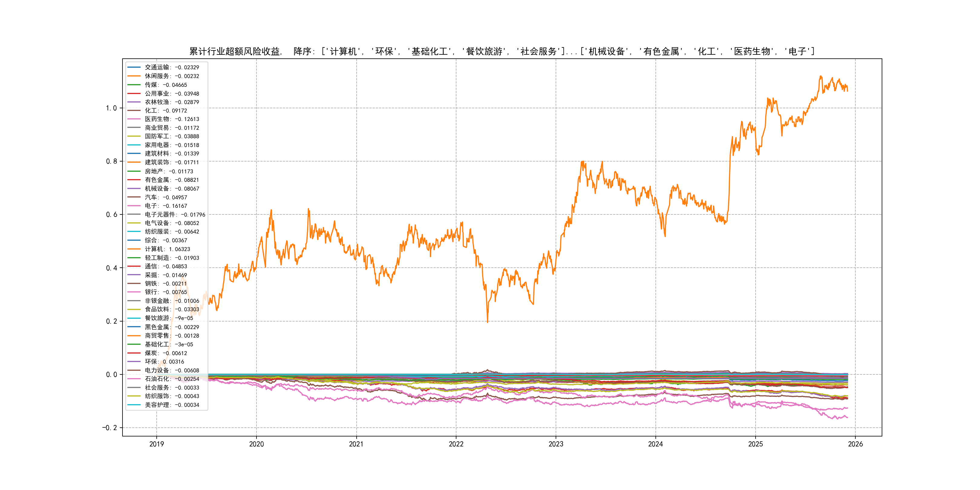Click the 有色金属 legend entry
This screenshot has height=490, width=980.
(171, 180)
